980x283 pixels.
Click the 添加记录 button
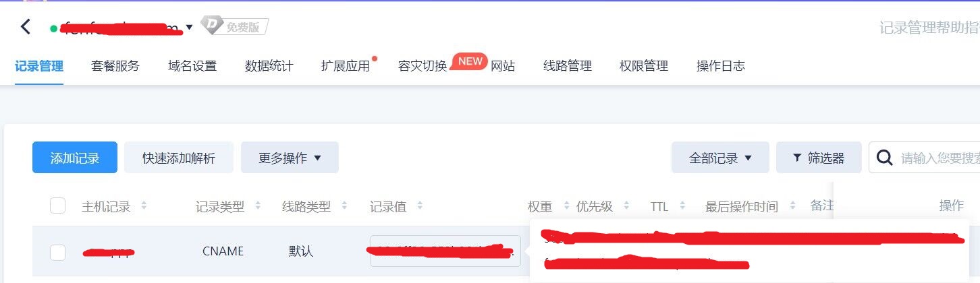tap(75, 158)
